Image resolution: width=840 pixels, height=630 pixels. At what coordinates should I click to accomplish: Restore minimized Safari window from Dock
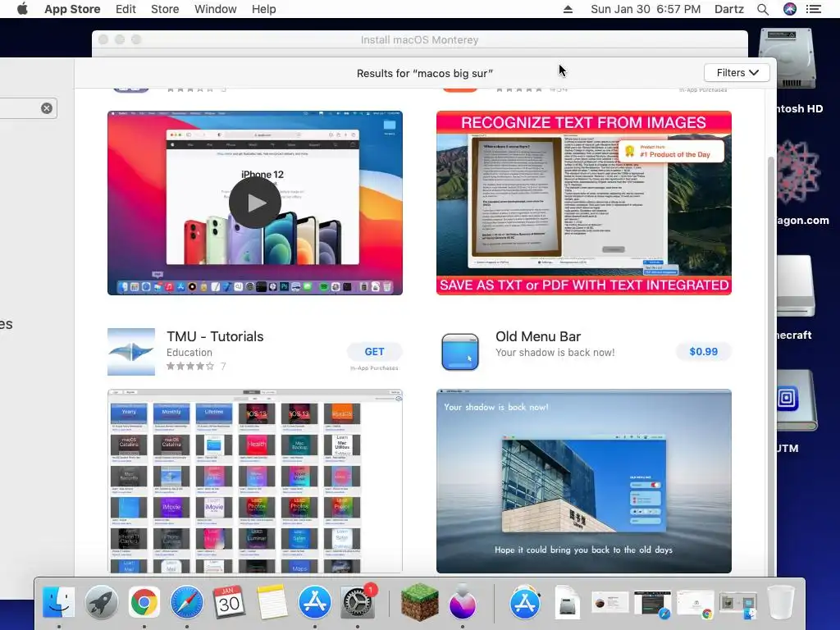point(652,605)
